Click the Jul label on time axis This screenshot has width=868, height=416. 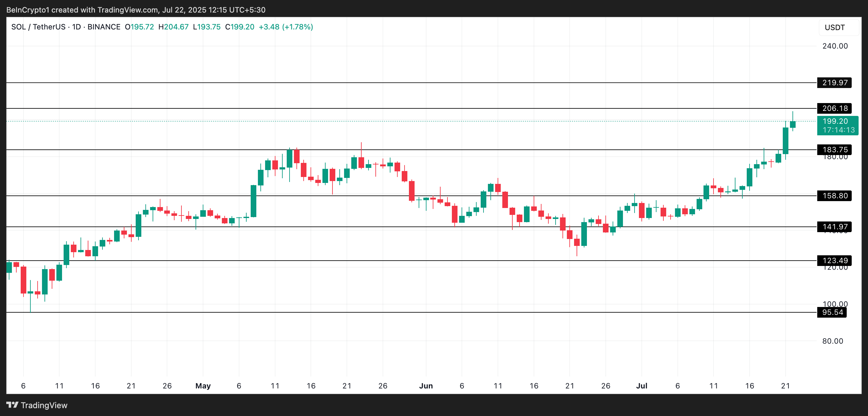click(x=641, y=386)
